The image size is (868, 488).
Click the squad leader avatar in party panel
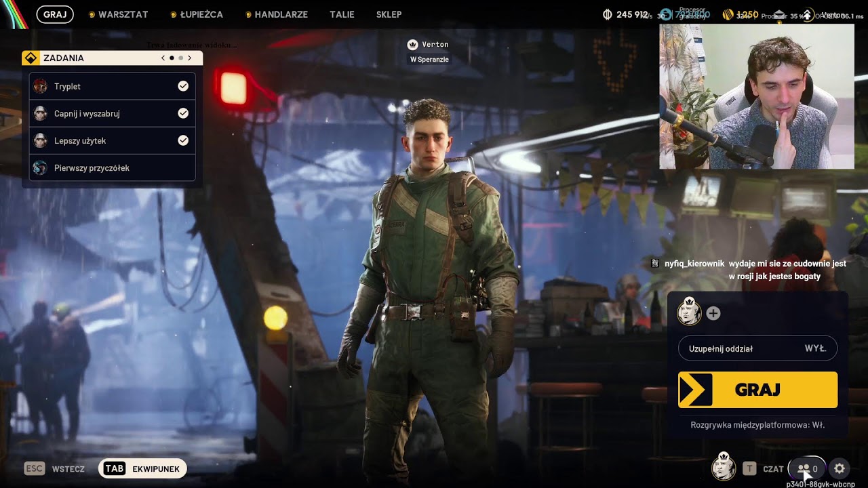coord(690,312)
